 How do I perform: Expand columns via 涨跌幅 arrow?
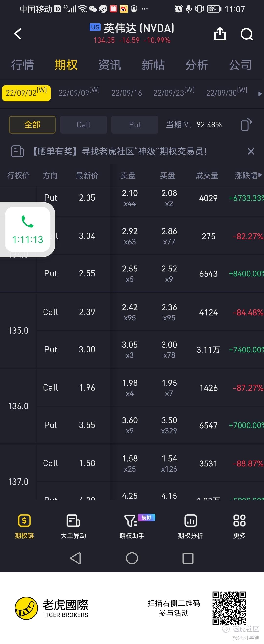[x=260, y=175]
